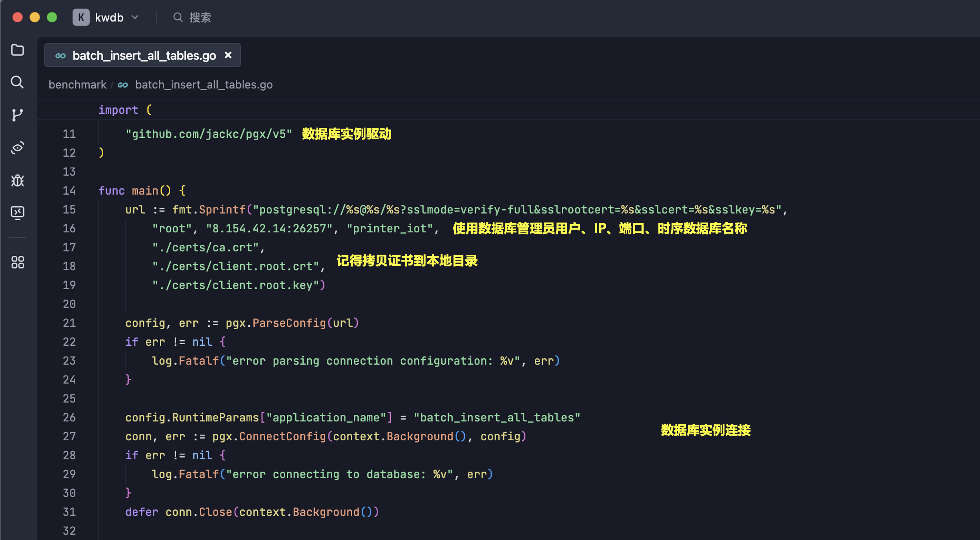Click the K project avatar icon
The image size is (980, 540).
81,17
